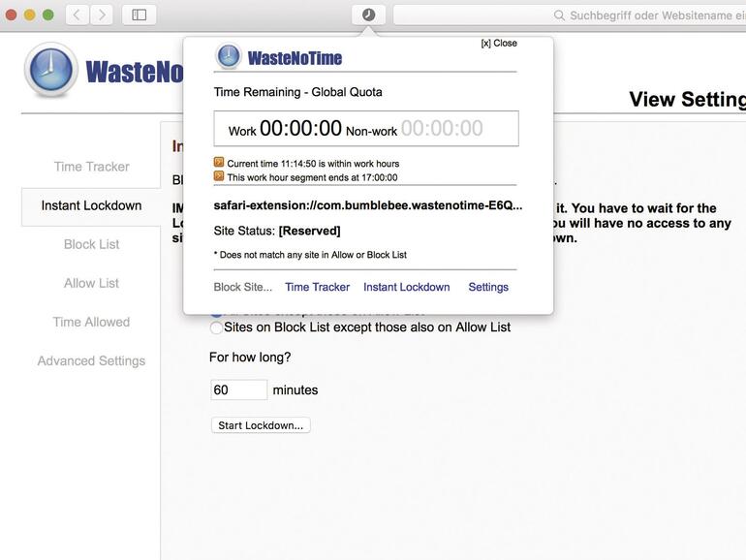The height and width of the screenshot is (560, 746).
Task: Click Time Remaining - Global Quota heading
Action: [297, 92]
